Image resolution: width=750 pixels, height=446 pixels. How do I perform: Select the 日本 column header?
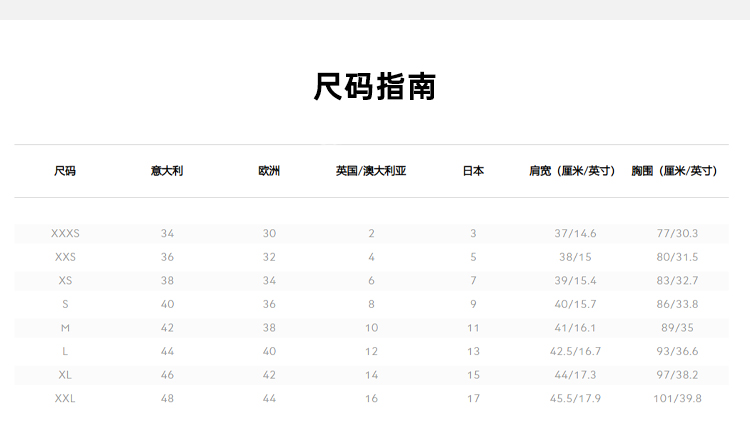[473, 171]
